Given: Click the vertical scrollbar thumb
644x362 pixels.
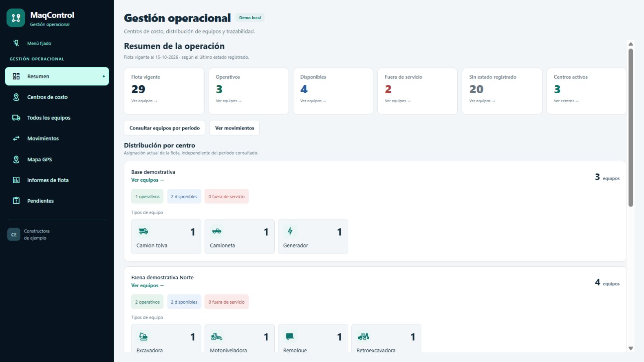Looking at the screenshot, I should (631, 127).
